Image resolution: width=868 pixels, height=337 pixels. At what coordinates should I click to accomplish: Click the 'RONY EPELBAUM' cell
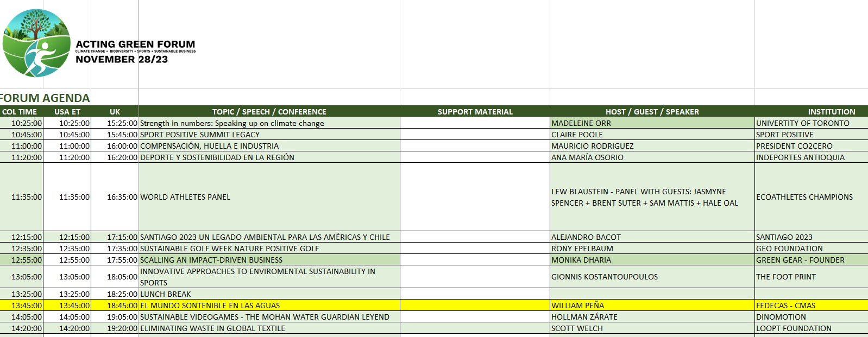[652, 249]
